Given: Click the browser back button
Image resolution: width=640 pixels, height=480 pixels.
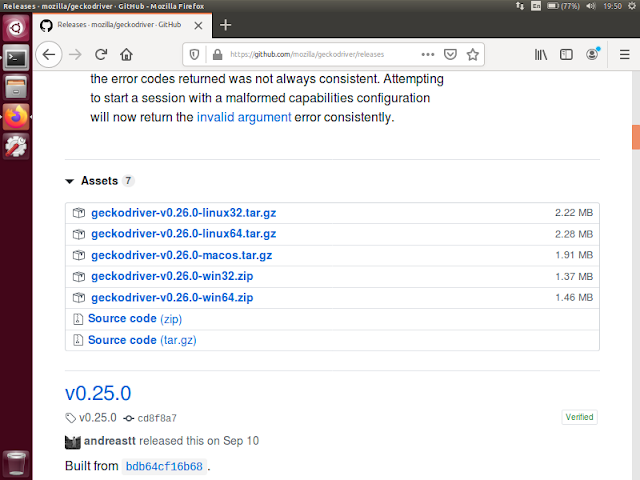Looking at the screenshot, I should [x=50, y=55].
